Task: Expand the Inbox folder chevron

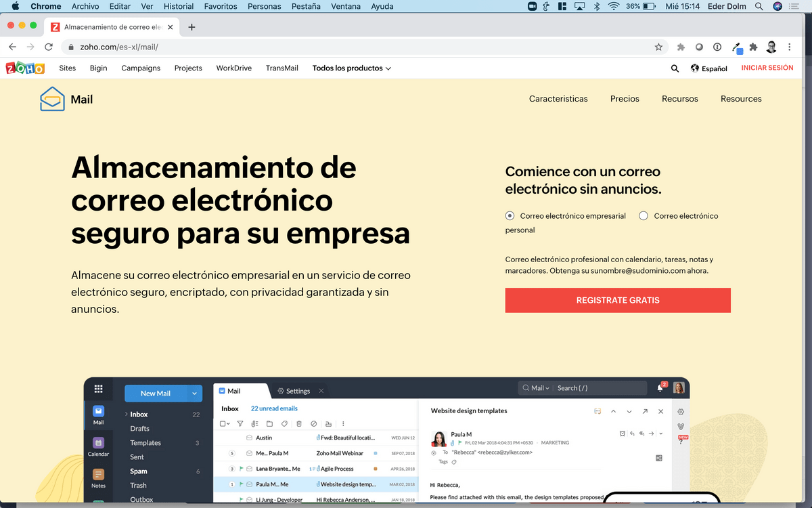Action: tap(126, 414)
